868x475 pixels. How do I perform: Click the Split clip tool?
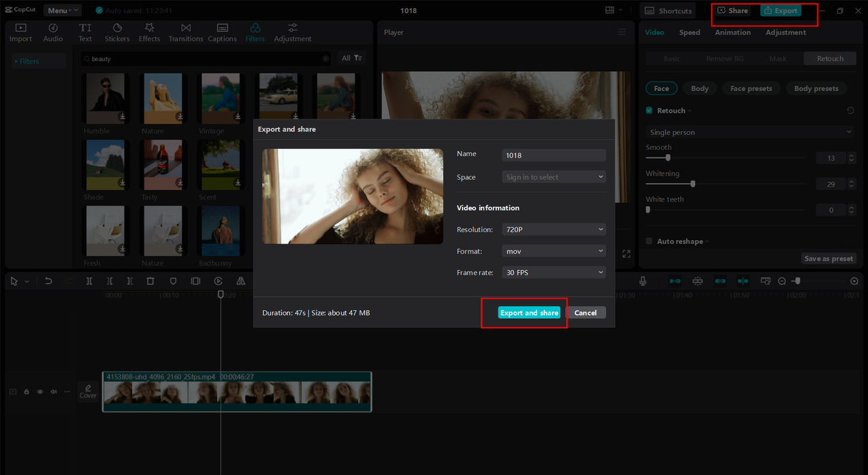(89, 281)
